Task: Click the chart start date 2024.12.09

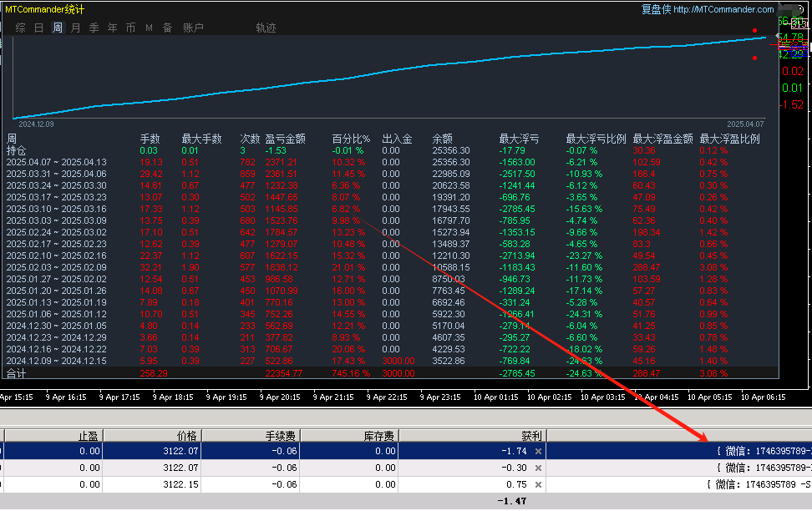Action: point(36,124)
